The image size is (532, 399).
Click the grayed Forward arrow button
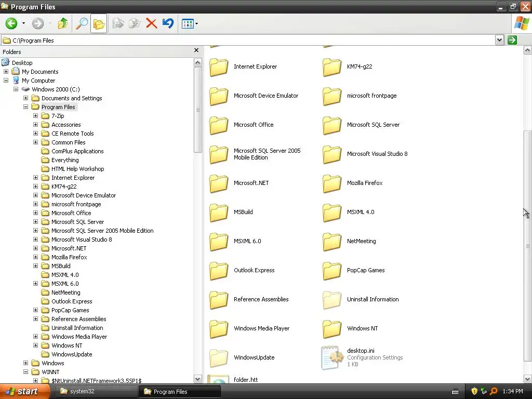37,23
